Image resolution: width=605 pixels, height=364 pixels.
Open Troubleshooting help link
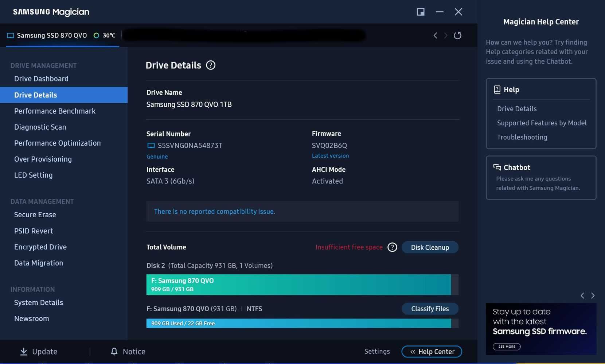pyautogui.click(x=522, y=137)
